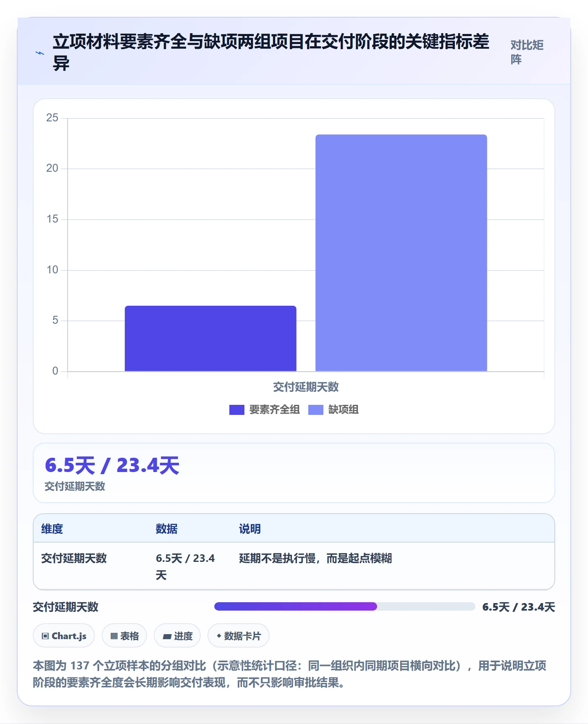Viewport: 588px width, 724px height.
Task: Select the 说明 column header
Action: tap(250, 529)
